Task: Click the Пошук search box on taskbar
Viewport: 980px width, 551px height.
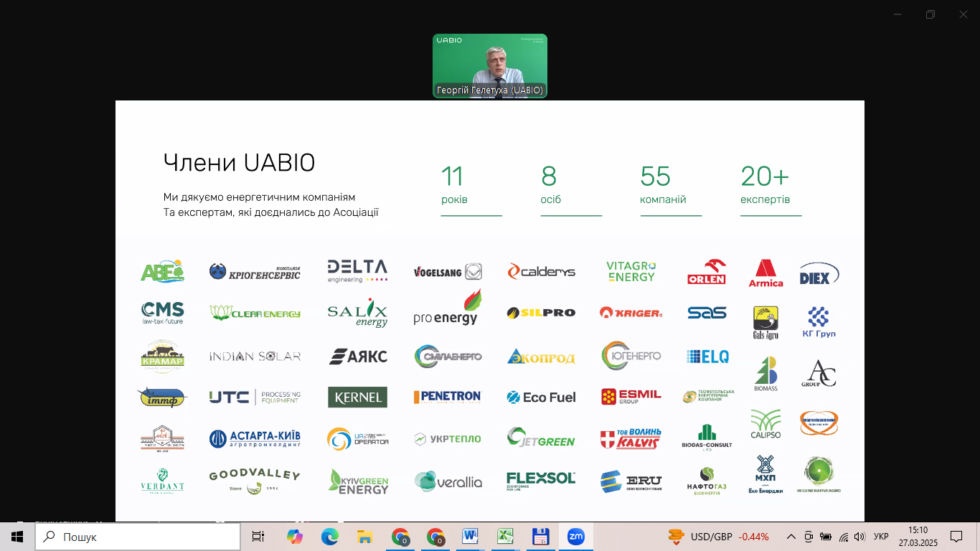Action: point(138,537)
